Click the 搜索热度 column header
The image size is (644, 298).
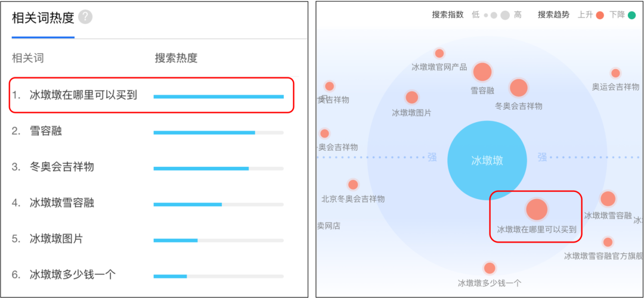(x=176, y=58)
